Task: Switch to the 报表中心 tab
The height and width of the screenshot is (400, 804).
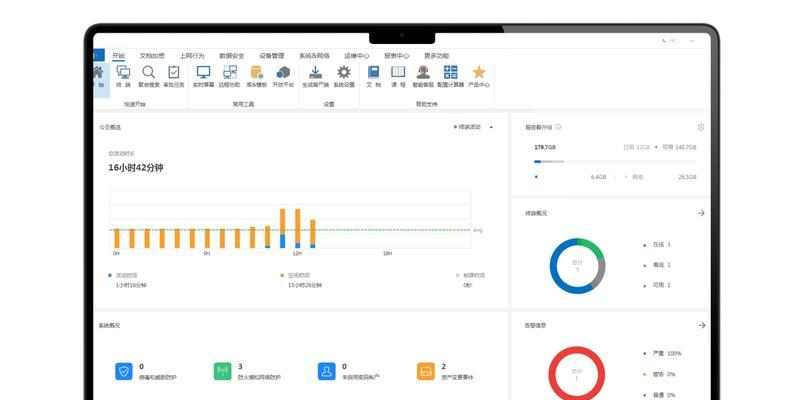Action: coord(396,55)
